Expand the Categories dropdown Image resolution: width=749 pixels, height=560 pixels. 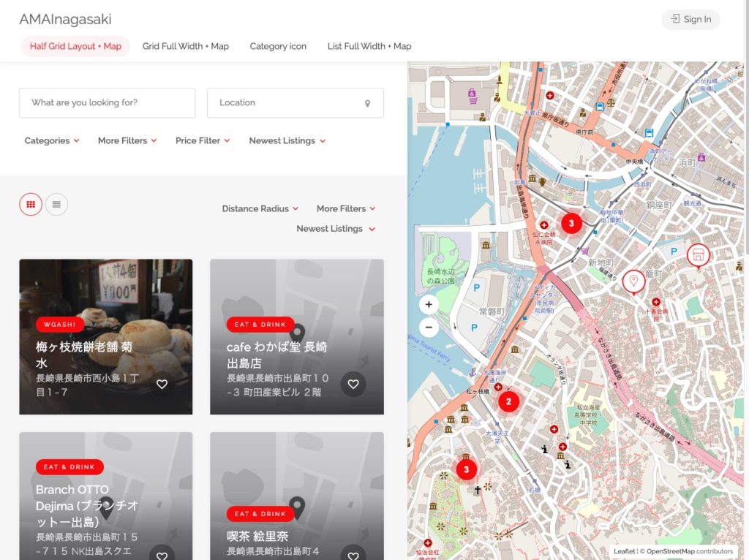pos(52,141)
